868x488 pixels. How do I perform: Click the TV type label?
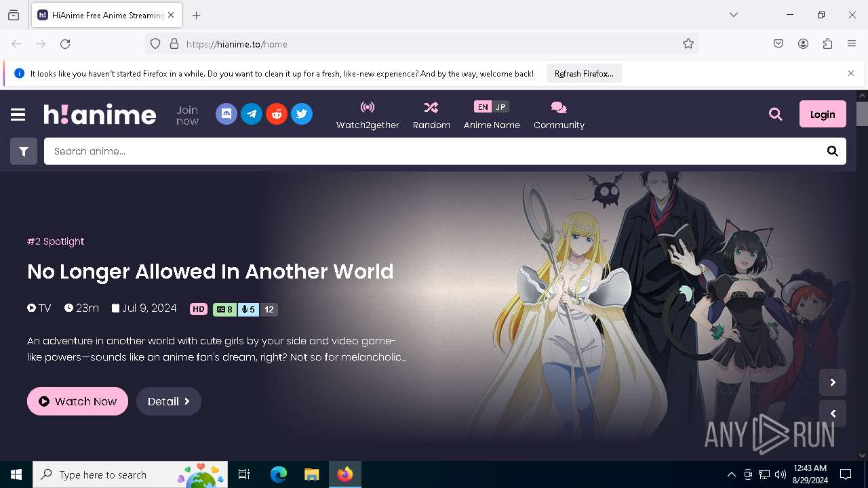(39, 308)
